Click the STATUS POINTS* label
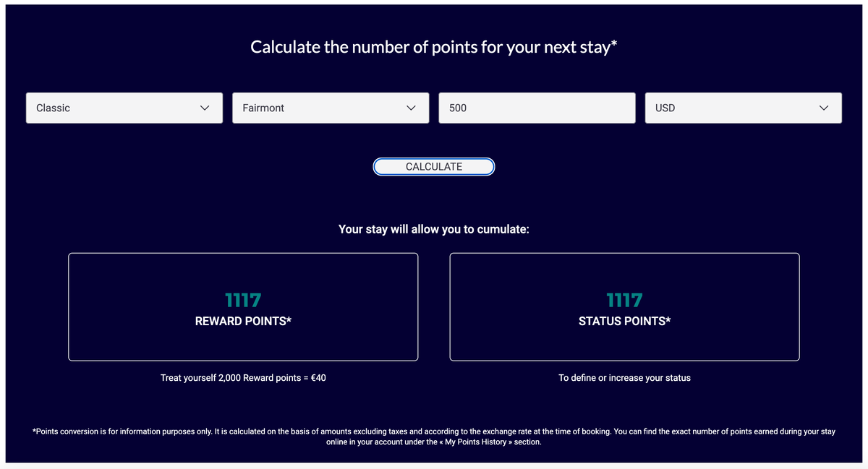Screen dimensions: 868x469 (x=624, y=321)
